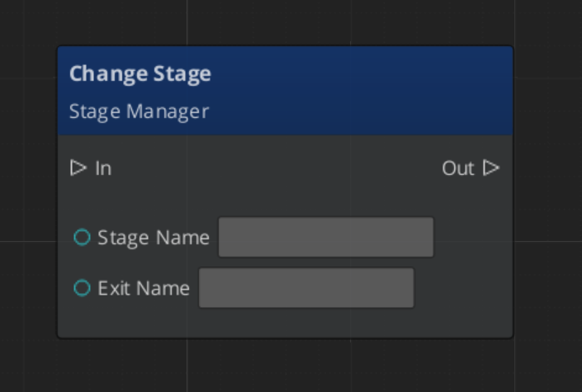Click the Stage Manager subtitle text
The width and height of the screenshot is (582, 392).
(139, 111)
